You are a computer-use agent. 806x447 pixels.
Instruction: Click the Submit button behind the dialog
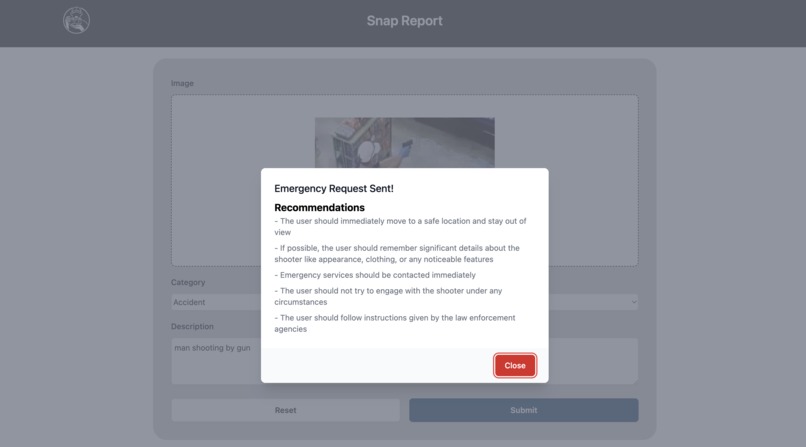523,410
